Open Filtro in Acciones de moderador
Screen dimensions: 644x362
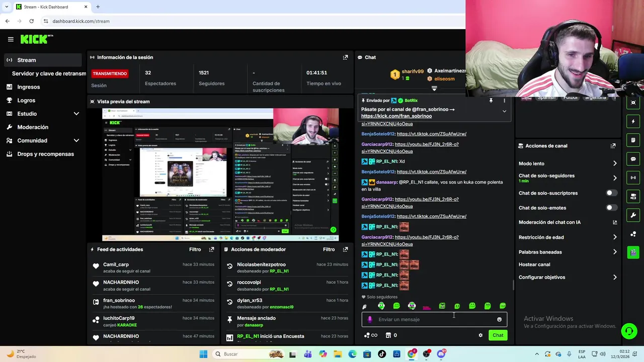tap(329, 249)
